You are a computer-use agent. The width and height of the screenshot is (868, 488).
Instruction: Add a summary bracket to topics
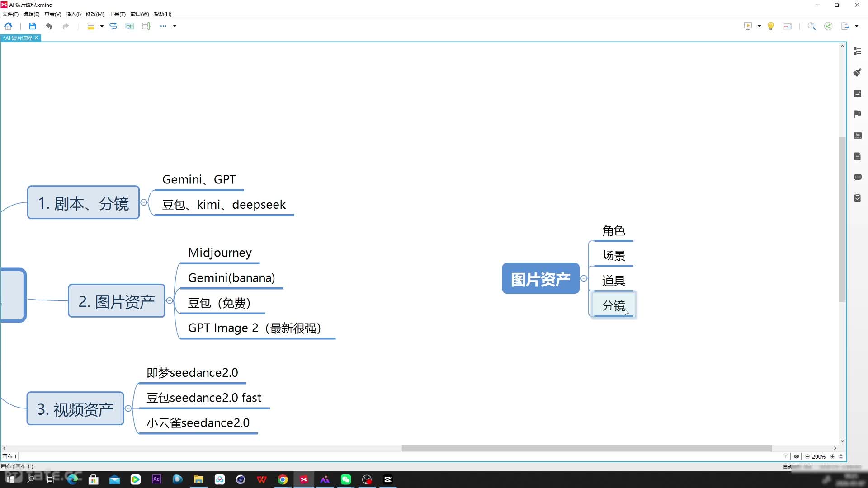tap(146, 26)
